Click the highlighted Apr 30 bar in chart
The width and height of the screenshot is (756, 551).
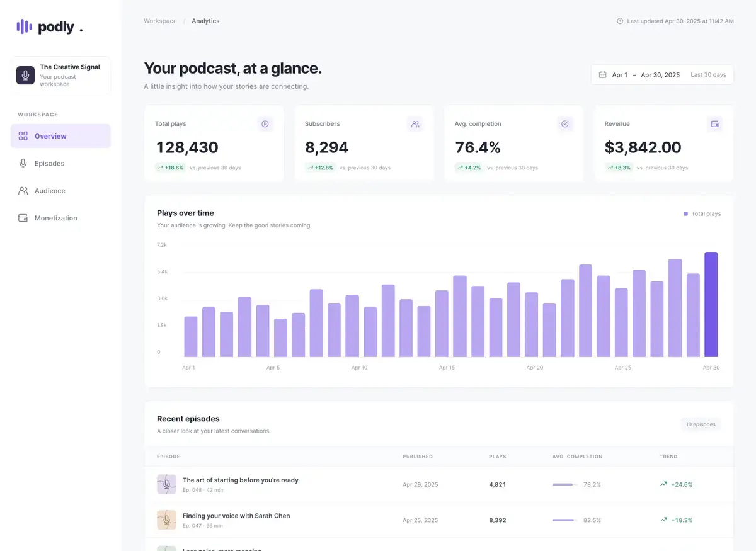711,305
